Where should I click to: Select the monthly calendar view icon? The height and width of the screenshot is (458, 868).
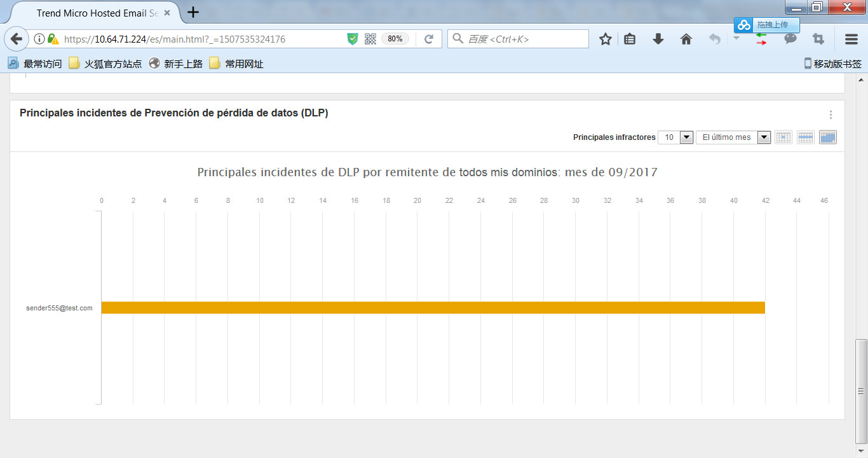pyautogui.click(x=828, y=137)
